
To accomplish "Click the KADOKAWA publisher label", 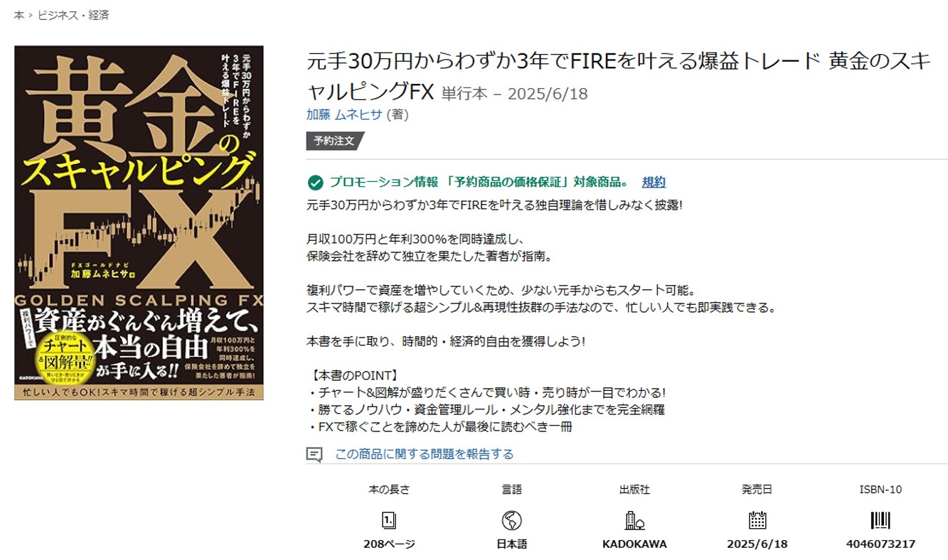I will coord(634,544).
